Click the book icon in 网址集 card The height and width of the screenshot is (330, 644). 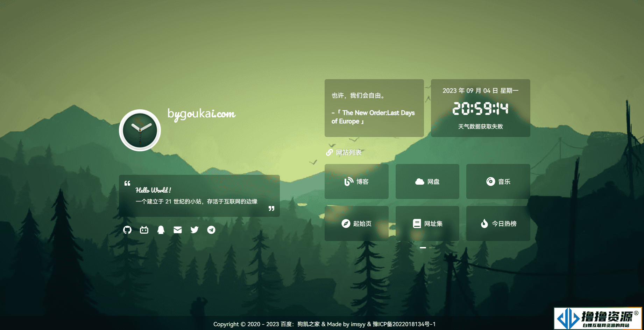[x=417, y=224]
